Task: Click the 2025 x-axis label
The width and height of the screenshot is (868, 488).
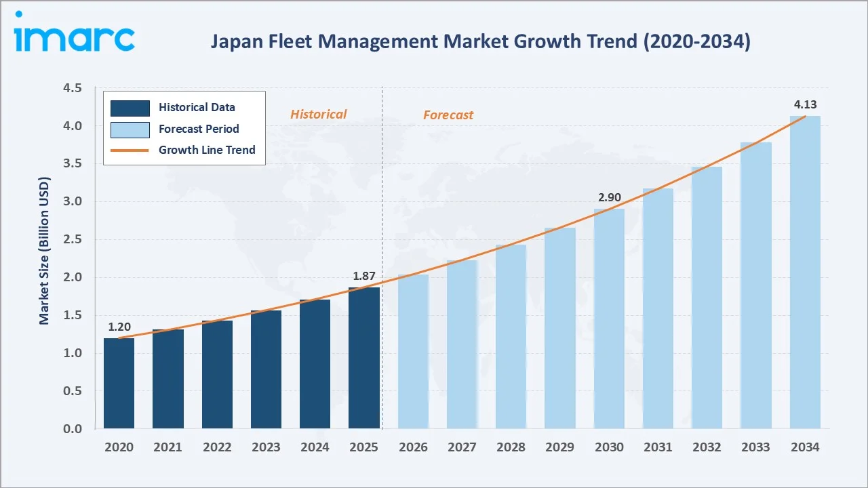Action: [364, 447]
